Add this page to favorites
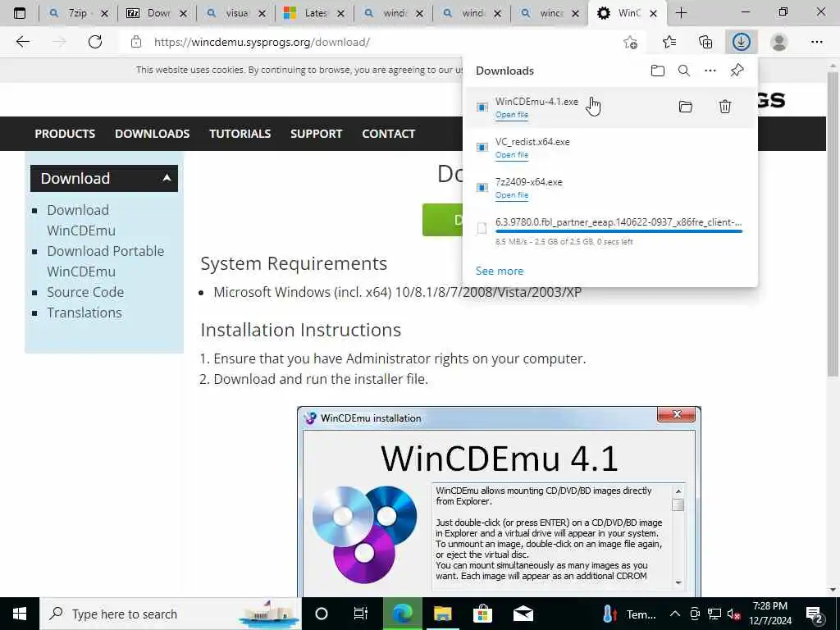The width and height of the screenshot is (840, 630). [631, 42]
